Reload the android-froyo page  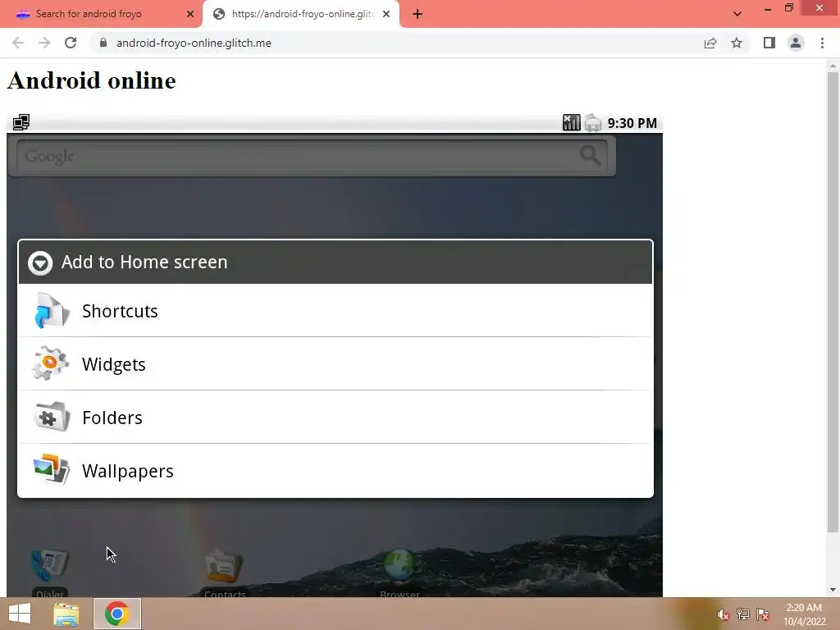pyautogui.click(x=71, y=43)
